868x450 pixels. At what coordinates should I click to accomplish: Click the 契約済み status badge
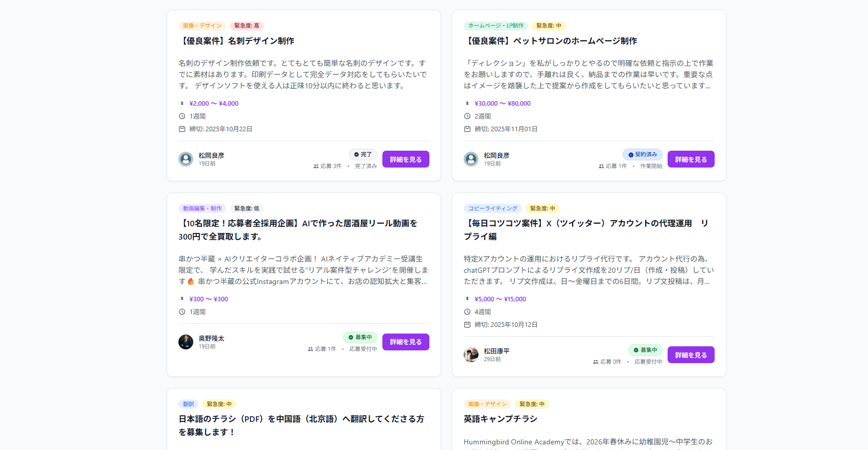click(x=643, y=154)
